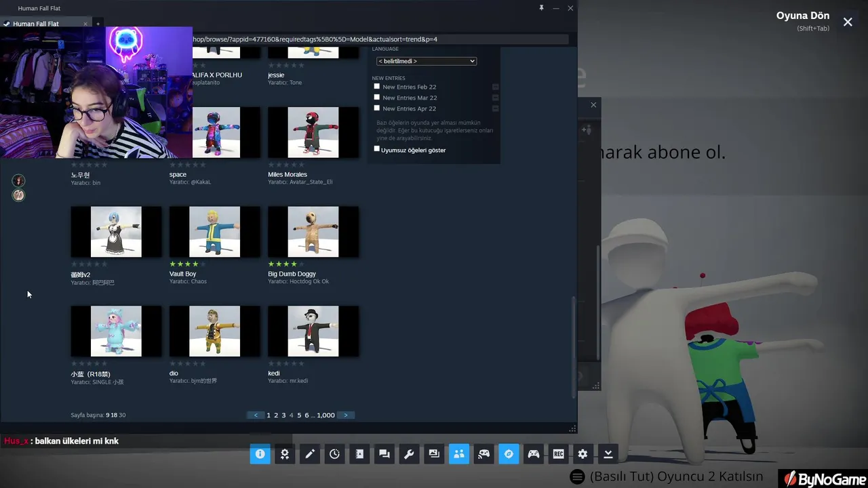
Task: Toggle the friends list icon
Action: pyautogui.click(x=459, y=454)
